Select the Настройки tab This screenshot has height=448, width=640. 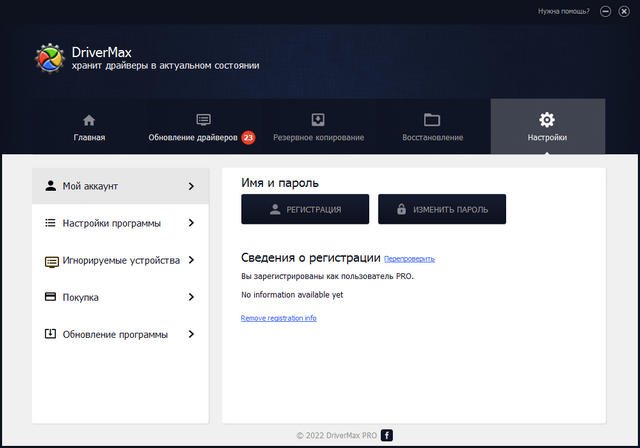[x=548, y=126]
